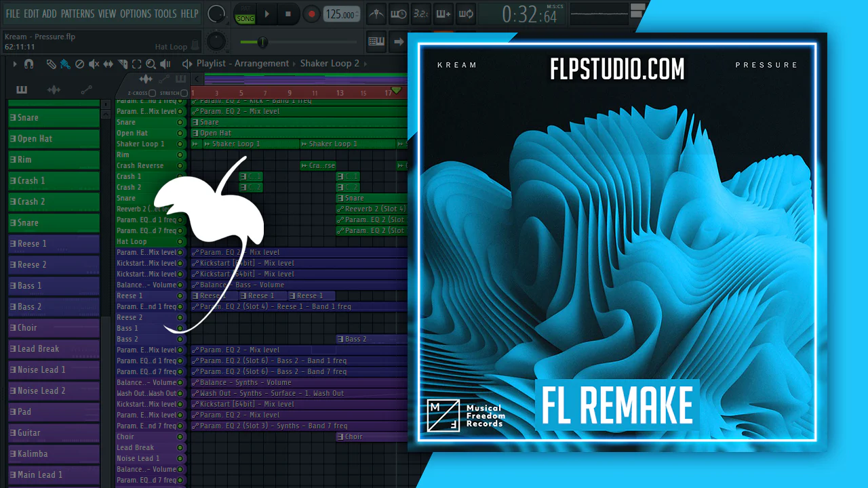Viewport: 868px width, 488px height.
Task: Click the right arrow toolbar icon
Action: (398, 41)
